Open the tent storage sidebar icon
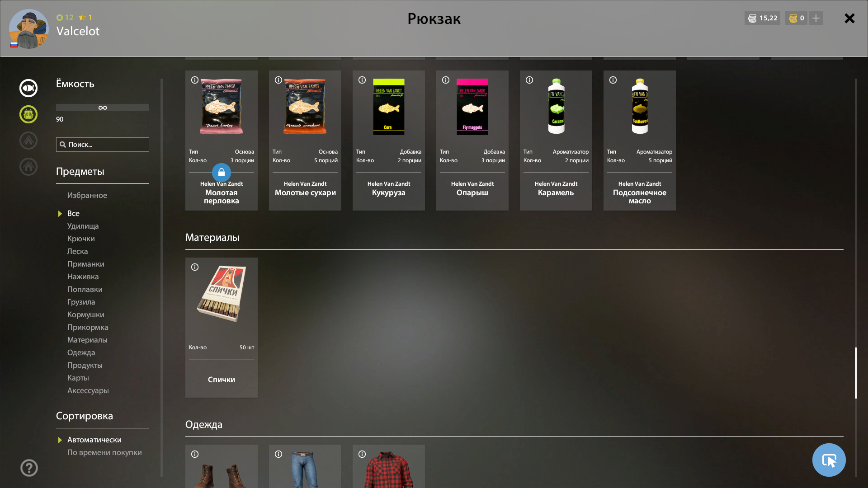 pos(28,141)
